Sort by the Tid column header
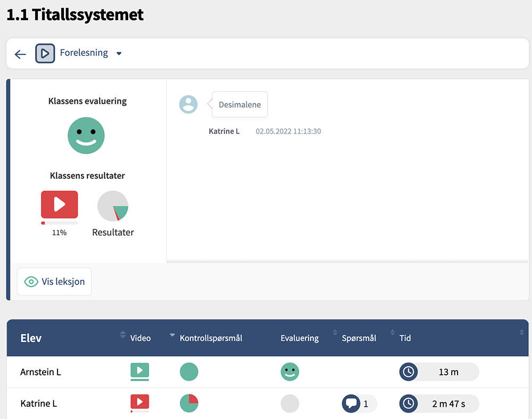The image size is (532, 419). (x=405, y=338)
